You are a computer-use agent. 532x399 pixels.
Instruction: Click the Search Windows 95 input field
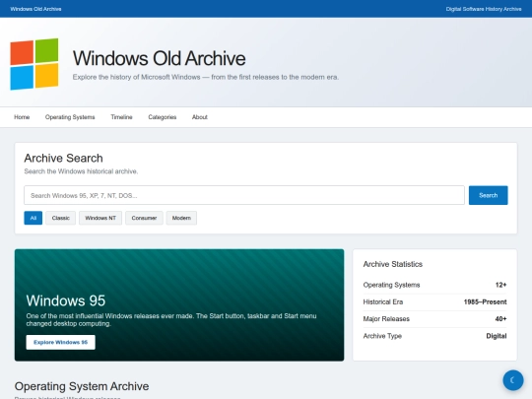(244, 195)
